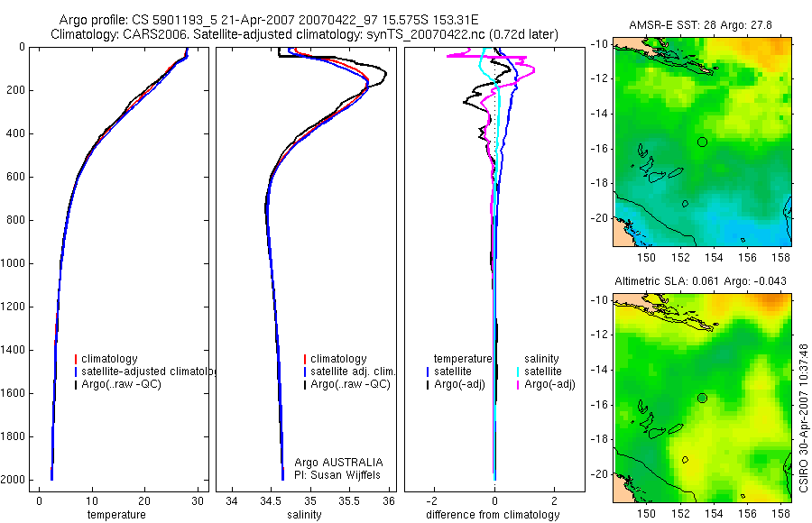Click the 'salinity' legend header in difference panel
This screenshot has height=523, width=812.
point(541,359)
